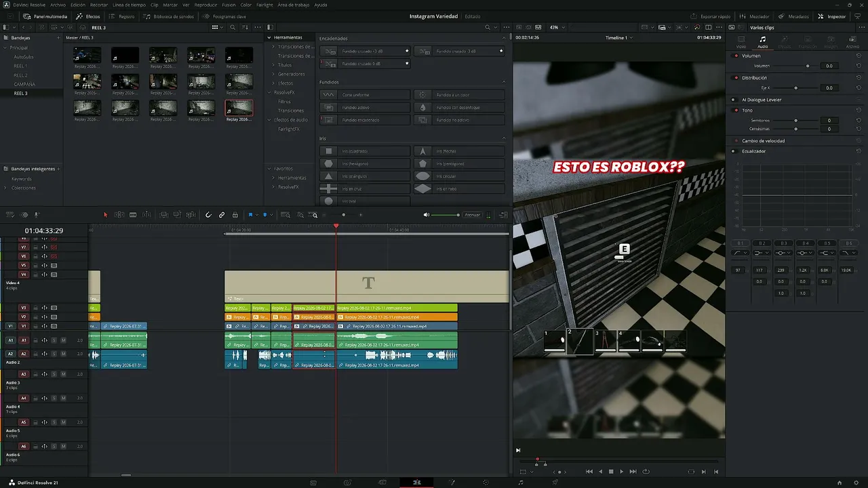868x488 pixels.
Task: Click the Centésimas value field
Action: coord(829,129)
